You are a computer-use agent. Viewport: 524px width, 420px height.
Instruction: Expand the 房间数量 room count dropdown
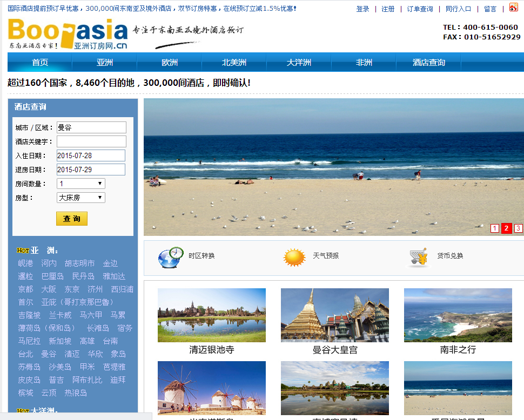click(x=81, y=184)
